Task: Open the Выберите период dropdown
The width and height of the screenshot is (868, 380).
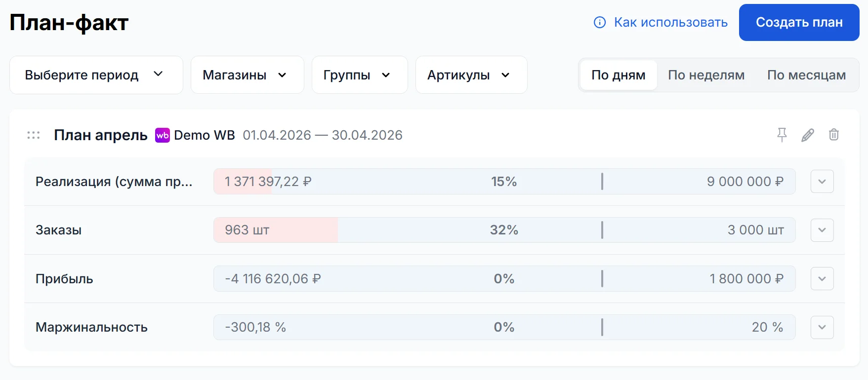Action: tap(96, 75)
